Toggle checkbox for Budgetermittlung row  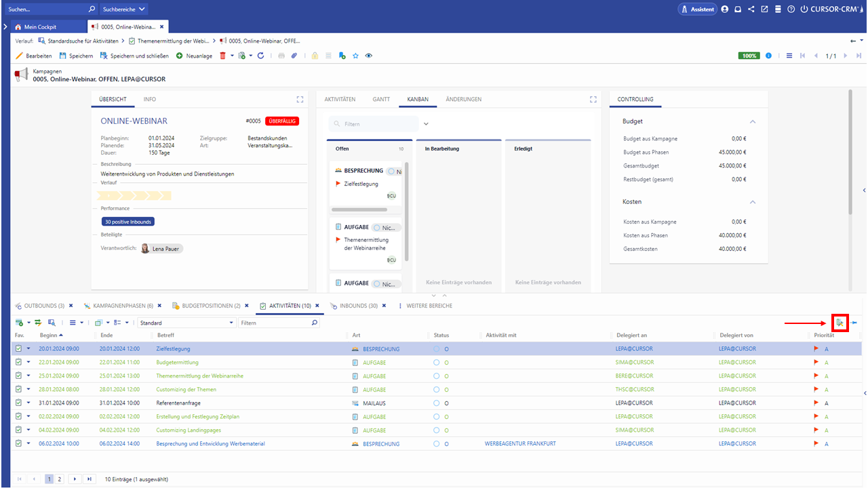click(x=19, y=363)
